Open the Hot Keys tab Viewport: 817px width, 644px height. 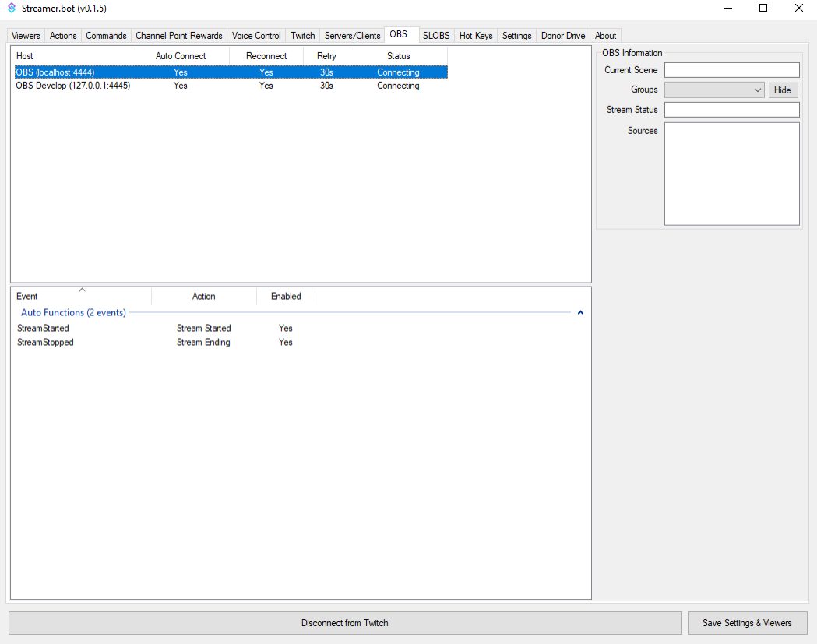pos(476,35)
